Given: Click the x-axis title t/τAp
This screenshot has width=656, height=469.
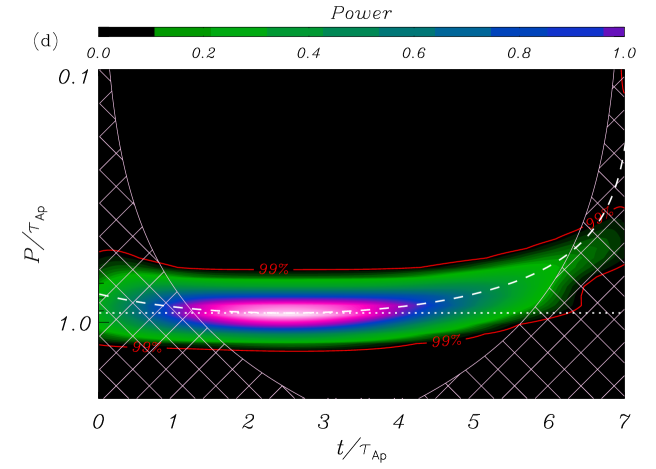Looking at the screenshot, I should (x=361, y=450).
